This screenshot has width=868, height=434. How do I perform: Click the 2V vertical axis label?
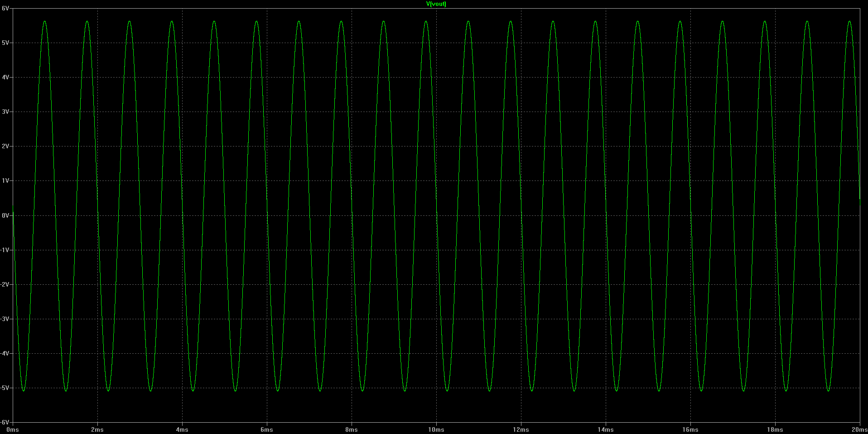tap(5, 146)
